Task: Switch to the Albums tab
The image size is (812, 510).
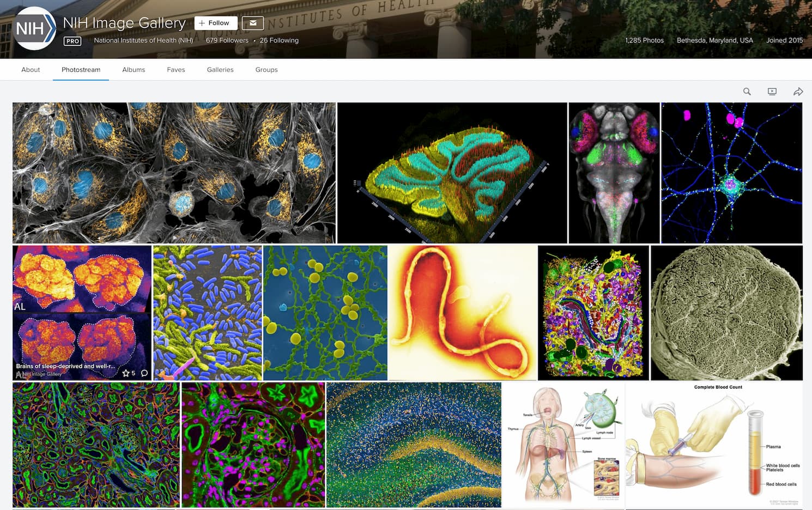Action: coord(134,70)
